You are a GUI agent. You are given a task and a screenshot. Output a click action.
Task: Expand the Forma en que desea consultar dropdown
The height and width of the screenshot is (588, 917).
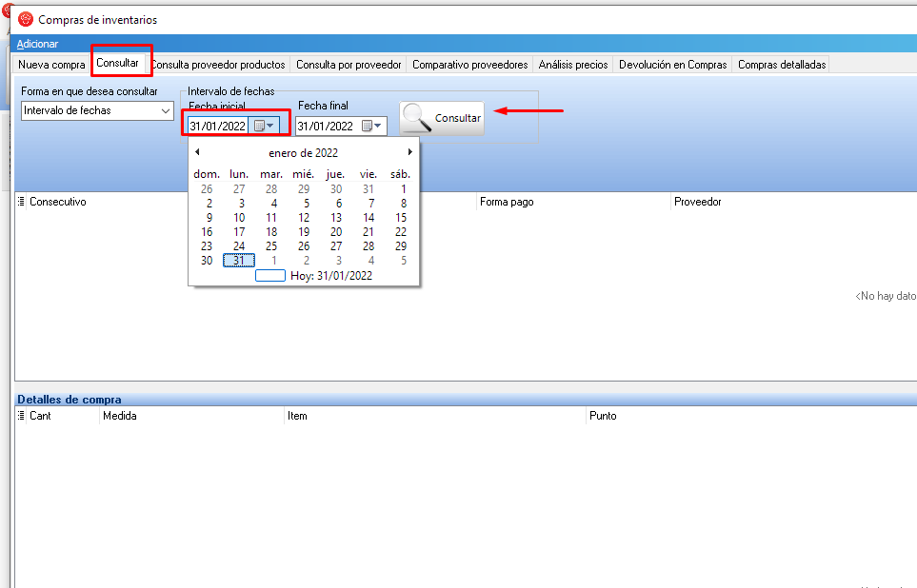[x=166, y=111]
